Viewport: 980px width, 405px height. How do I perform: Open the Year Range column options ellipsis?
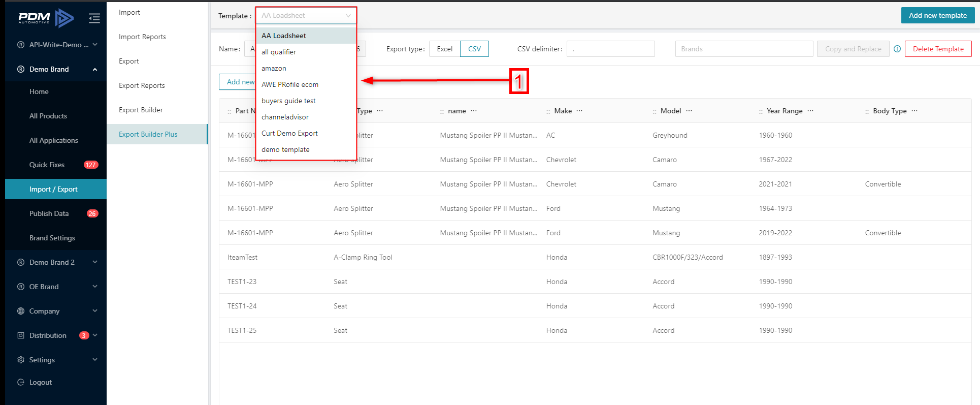coord(810,111)
